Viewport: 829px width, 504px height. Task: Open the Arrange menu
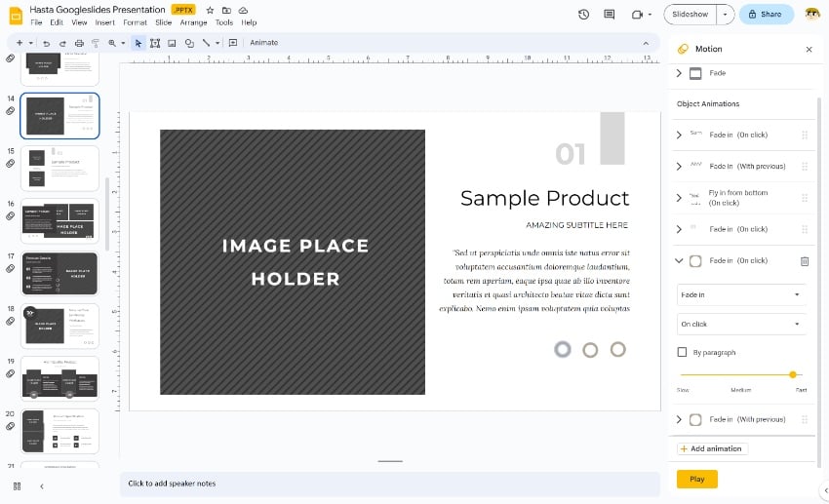point(193,22)
